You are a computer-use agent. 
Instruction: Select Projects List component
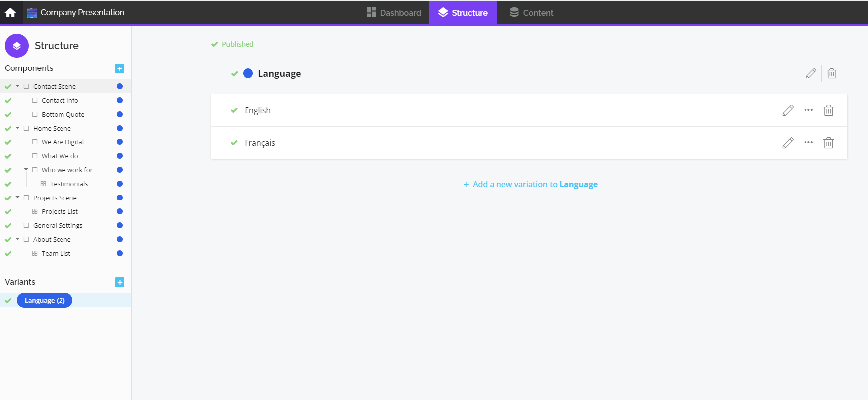pos(60,211)
